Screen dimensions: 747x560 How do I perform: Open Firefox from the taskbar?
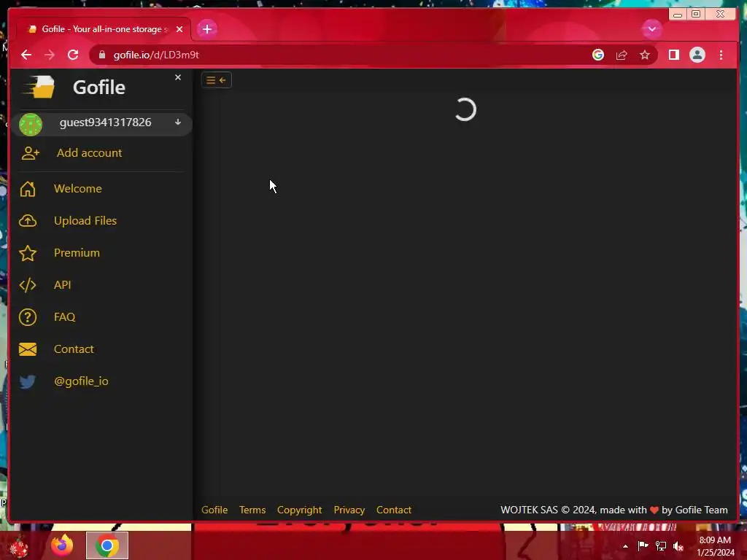63,545
